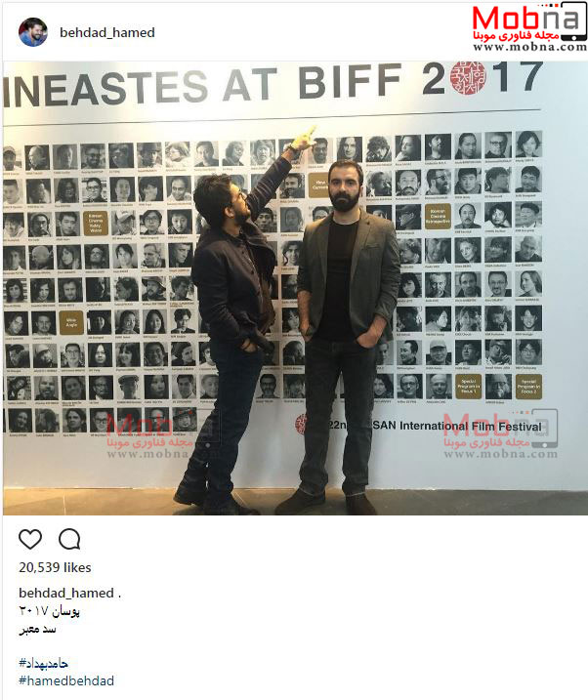The width and height of the screenshot is (588, 700).
Task: Click the 20,539 likes count
Action: pos(55,567)
